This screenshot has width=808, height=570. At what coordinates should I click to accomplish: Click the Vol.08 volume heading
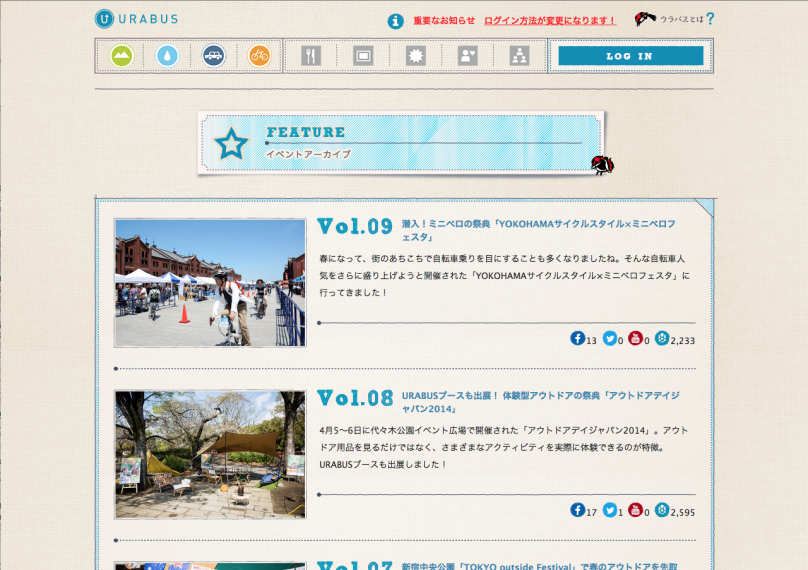(355, 398)
